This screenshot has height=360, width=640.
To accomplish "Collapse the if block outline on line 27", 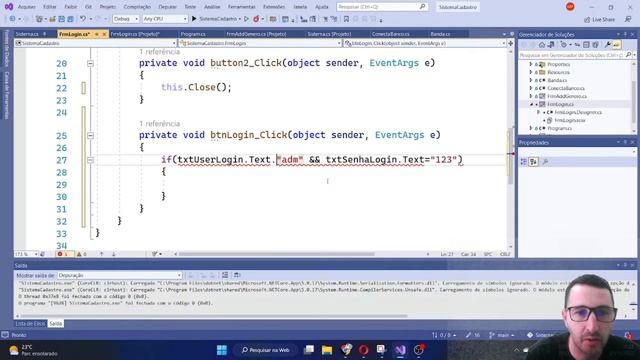I will click(91, 160).
